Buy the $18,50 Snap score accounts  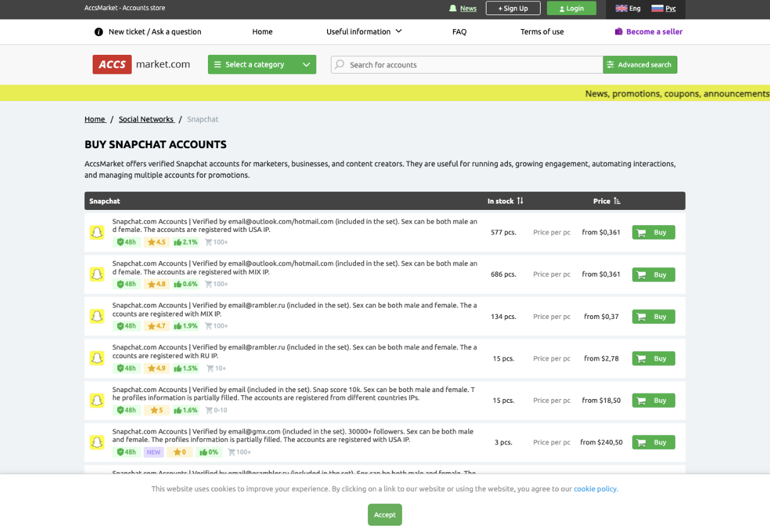tap(653, 400)
